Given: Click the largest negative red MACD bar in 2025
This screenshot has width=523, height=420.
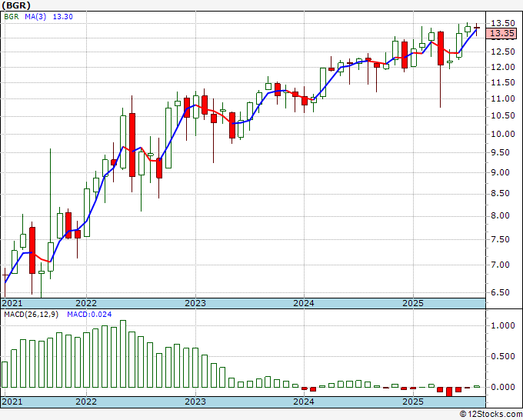Looking at the screenshot, I should pos(449,392).
